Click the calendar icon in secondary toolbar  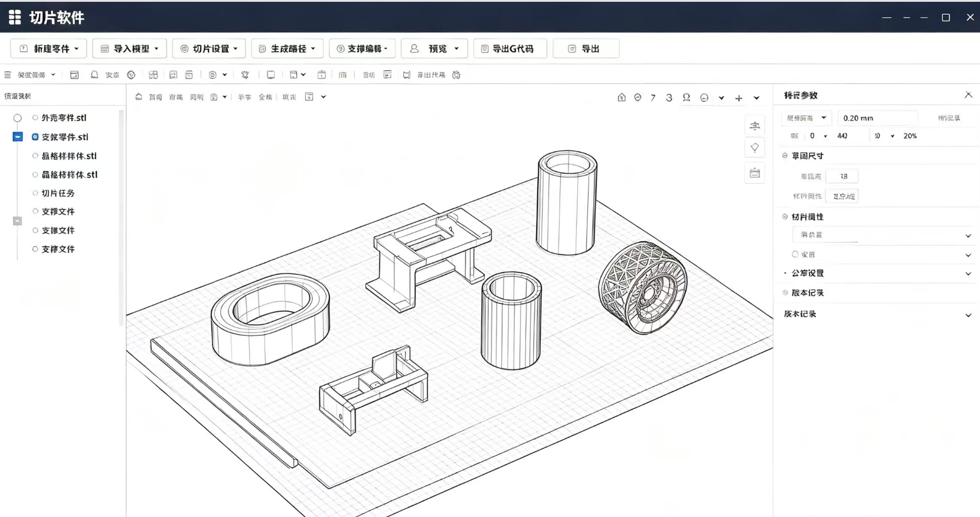pos(322,75)
